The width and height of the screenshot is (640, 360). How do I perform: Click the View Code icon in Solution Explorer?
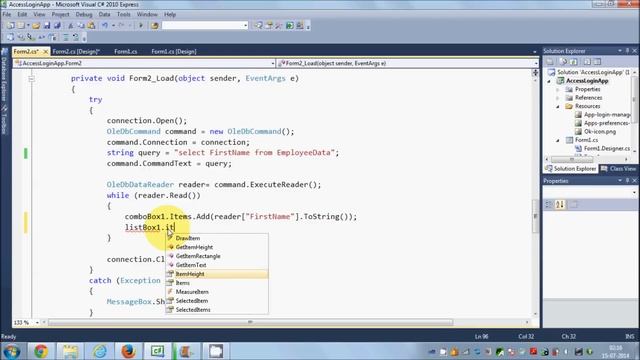point(587,62)
